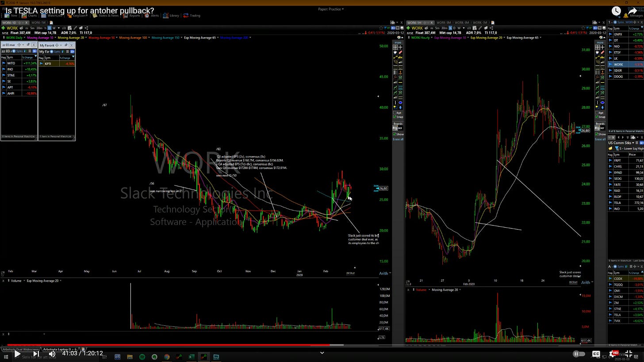
Task: Select D timeframe on hourly chart
Action: (454, 28)
